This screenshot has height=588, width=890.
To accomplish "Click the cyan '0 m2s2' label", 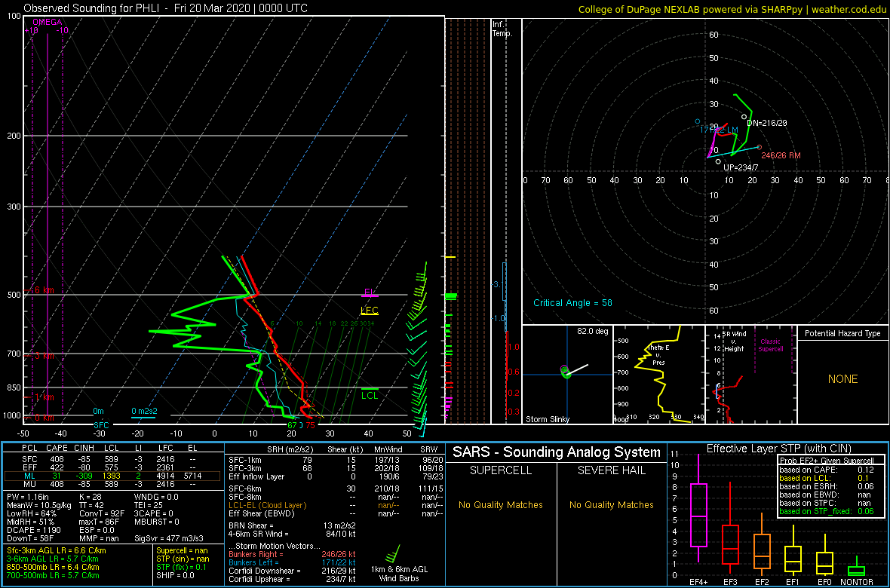I will (143, 411).
